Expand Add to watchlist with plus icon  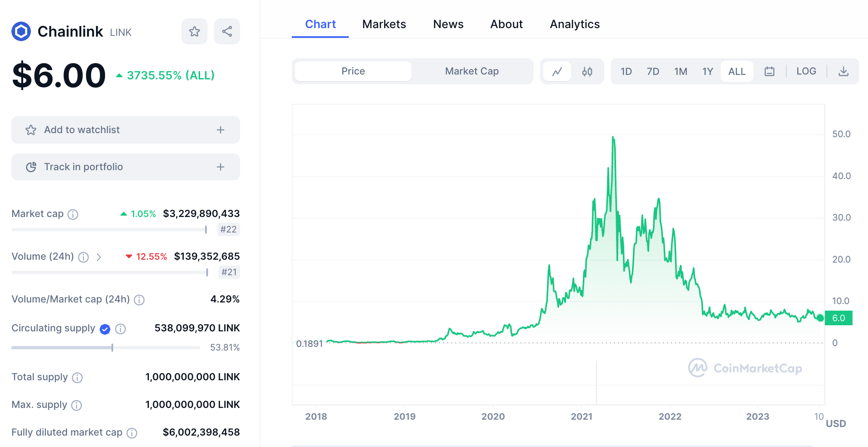click(x=220, y=130)
